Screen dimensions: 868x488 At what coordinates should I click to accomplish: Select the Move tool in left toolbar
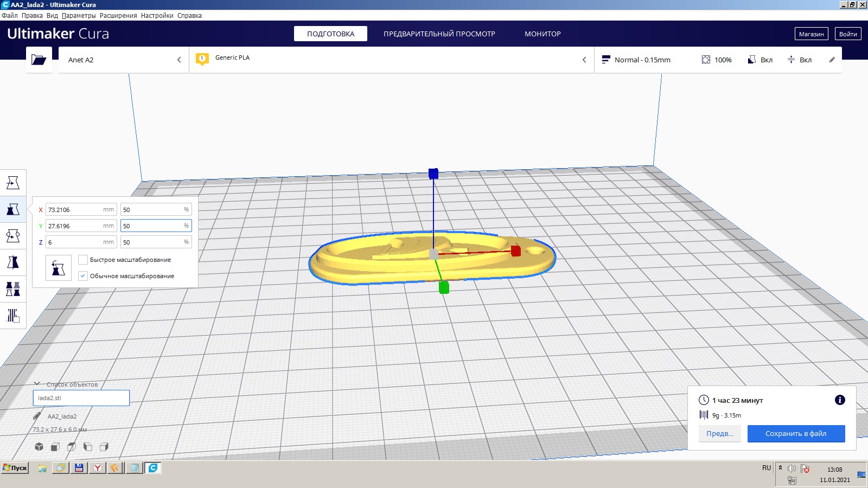[x=13, y=183]
